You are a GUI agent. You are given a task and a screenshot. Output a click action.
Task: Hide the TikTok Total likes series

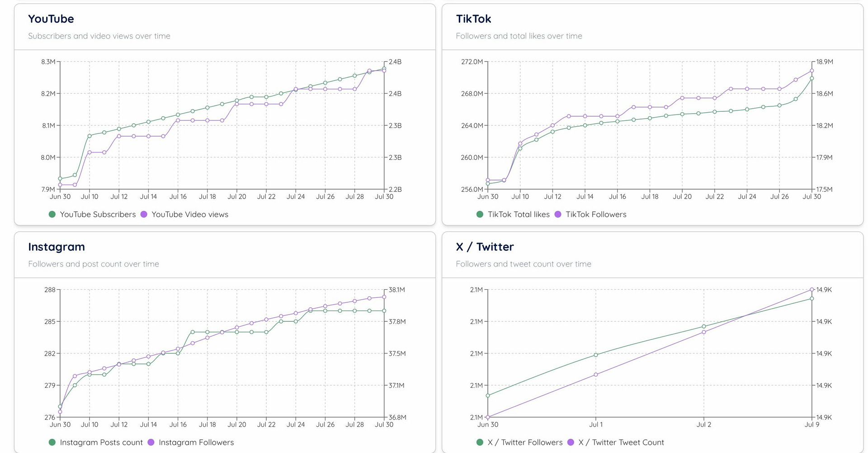(x=519, y=215)
